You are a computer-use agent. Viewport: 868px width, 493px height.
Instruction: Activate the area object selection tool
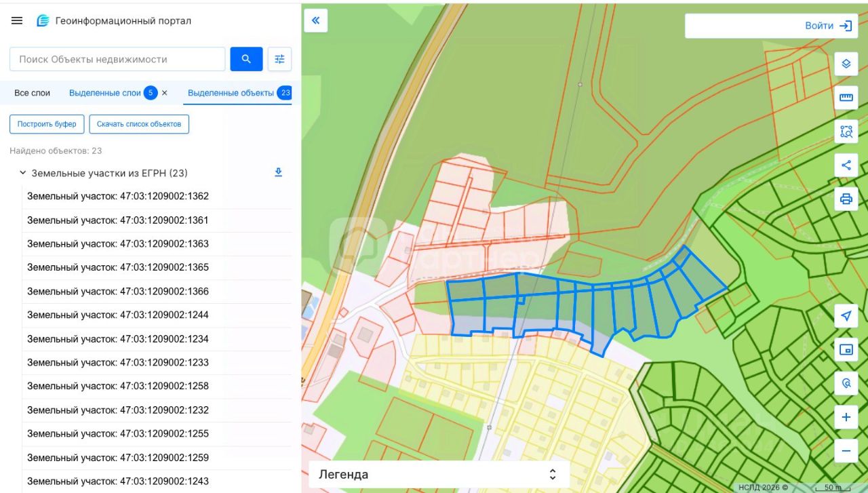tap(846, 132)
